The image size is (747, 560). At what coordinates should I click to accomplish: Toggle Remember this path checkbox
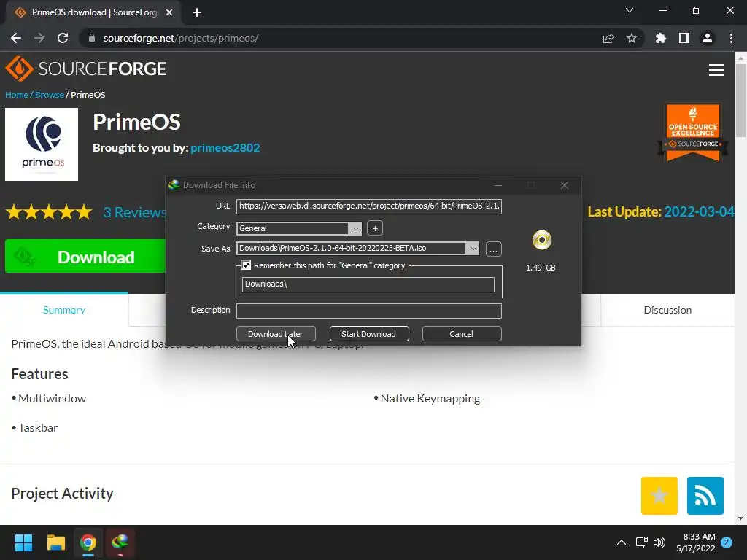(247, 265)
